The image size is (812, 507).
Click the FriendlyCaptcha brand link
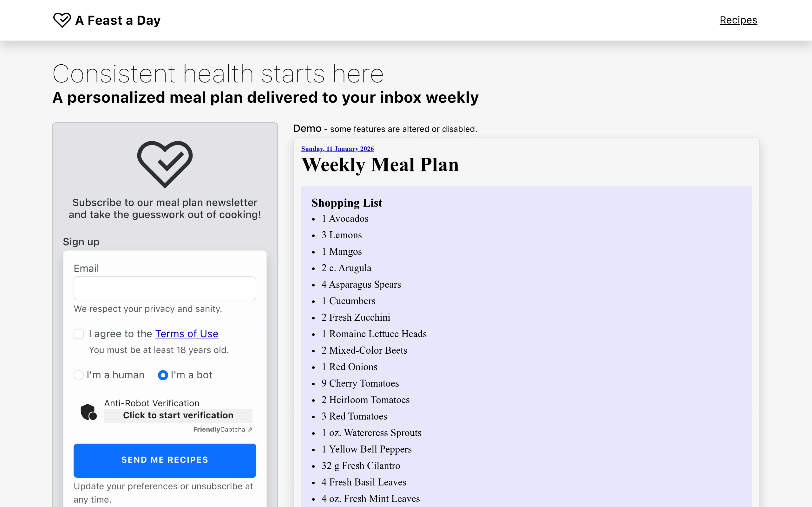coord(219,430)
